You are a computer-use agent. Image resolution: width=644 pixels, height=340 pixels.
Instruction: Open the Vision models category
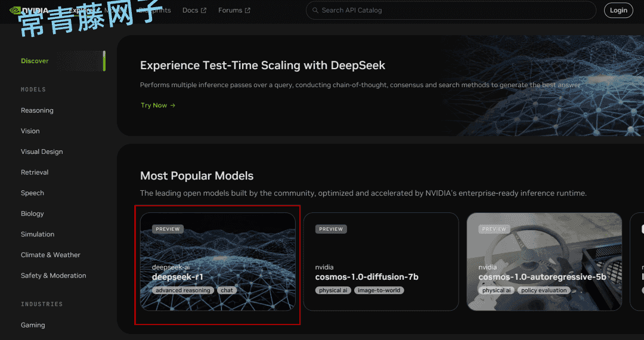pyautogui.click(x=30, y=131)
